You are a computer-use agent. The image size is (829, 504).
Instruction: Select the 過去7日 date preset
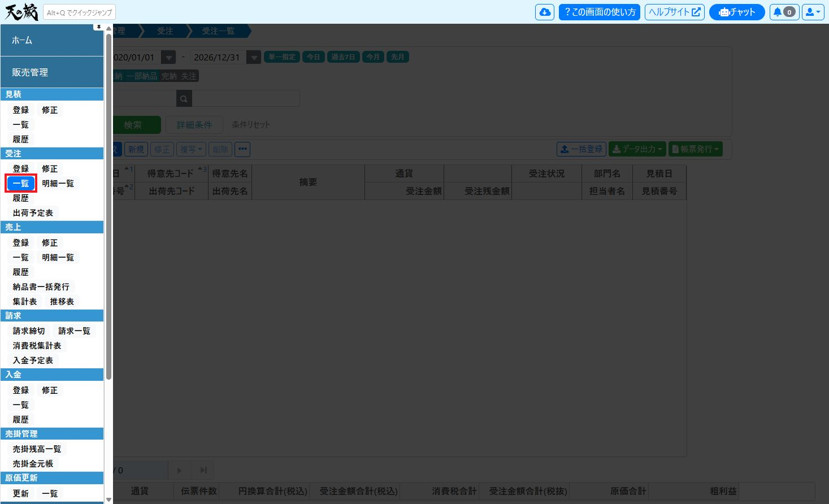coord(344,57)
